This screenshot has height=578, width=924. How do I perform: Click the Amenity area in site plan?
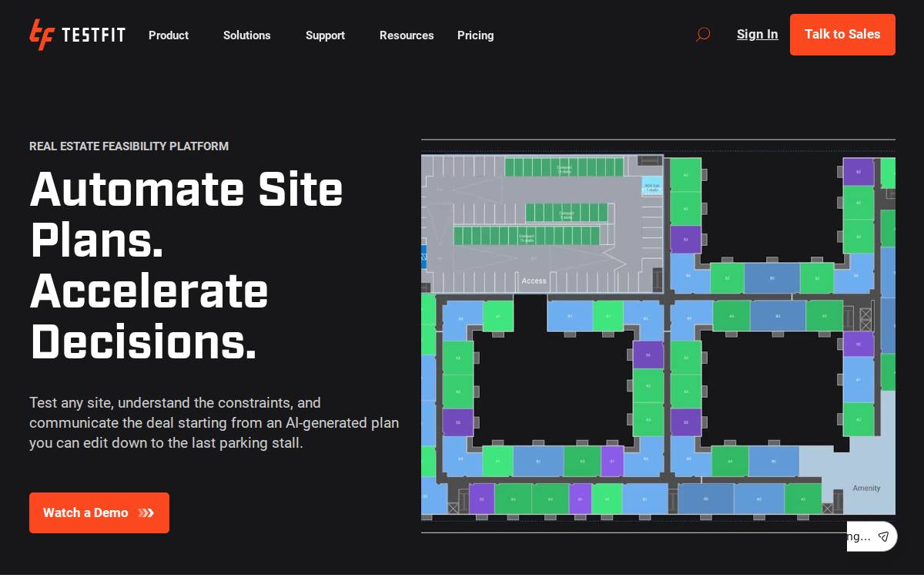click(866, 488)
